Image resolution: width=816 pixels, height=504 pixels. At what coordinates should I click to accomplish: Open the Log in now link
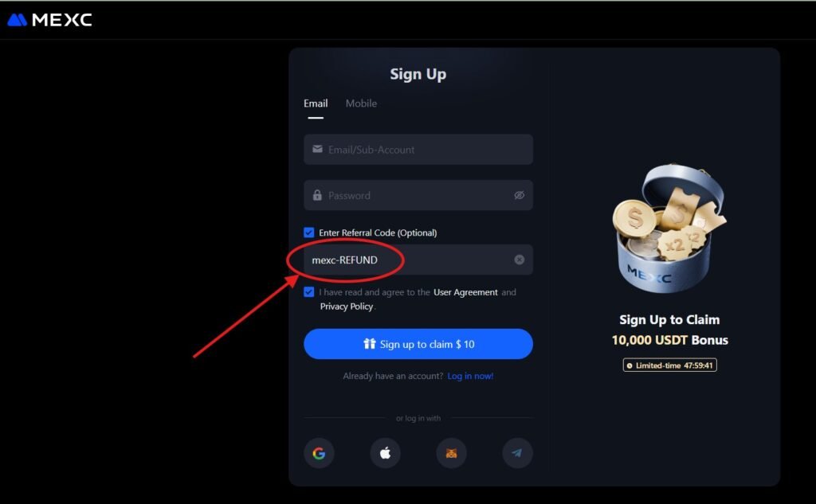pos(470,376)
